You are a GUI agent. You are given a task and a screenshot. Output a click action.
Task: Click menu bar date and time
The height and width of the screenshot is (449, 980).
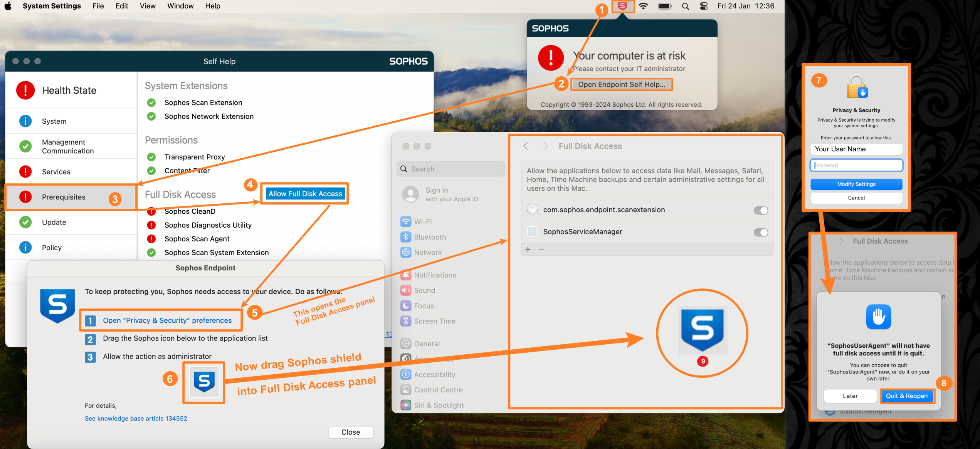pyautogui.click(x=746, y=6)
